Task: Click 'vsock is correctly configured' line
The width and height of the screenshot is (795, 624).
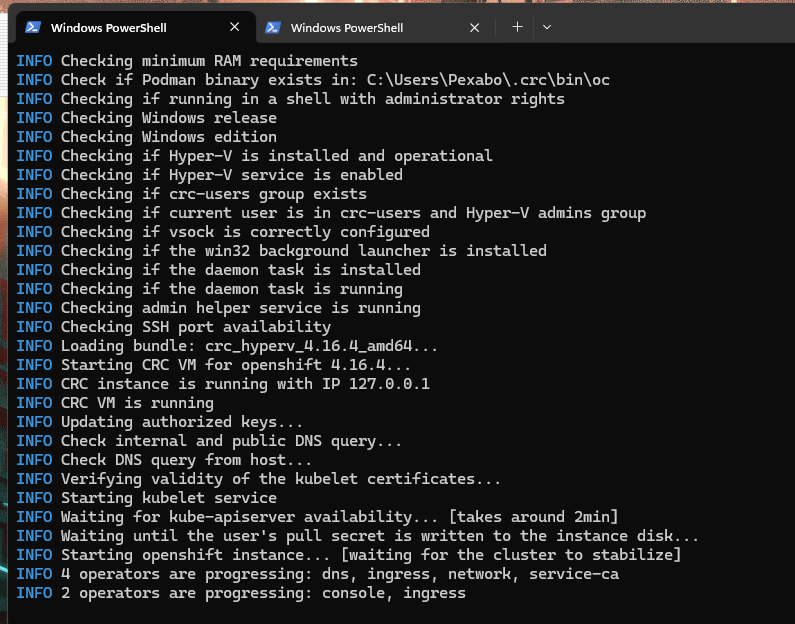Action: (223, 232)
